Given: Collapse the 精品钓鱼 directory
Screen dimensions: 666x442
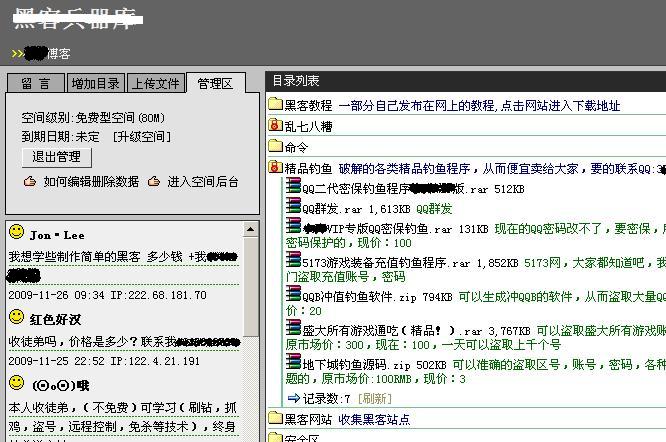Looking at the screenshot, I should pyautogui.click(x=308, y=168).
